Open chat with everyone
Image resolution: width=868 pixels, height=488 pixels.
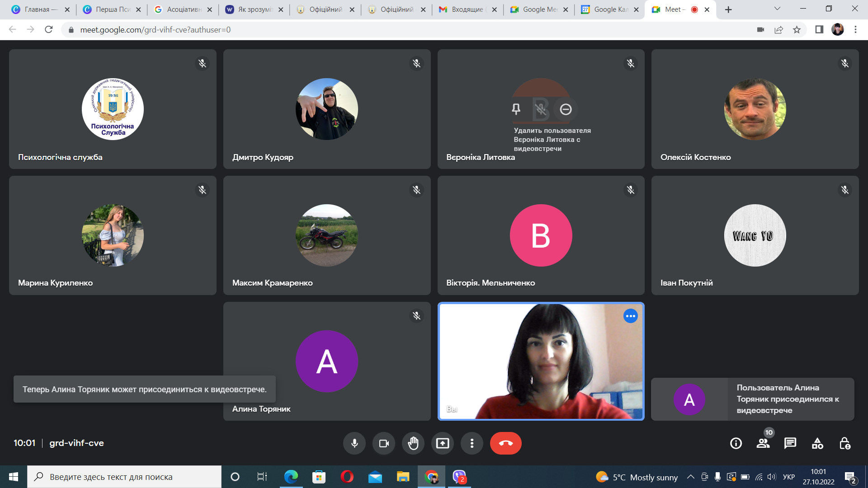(x=790, y=443)
